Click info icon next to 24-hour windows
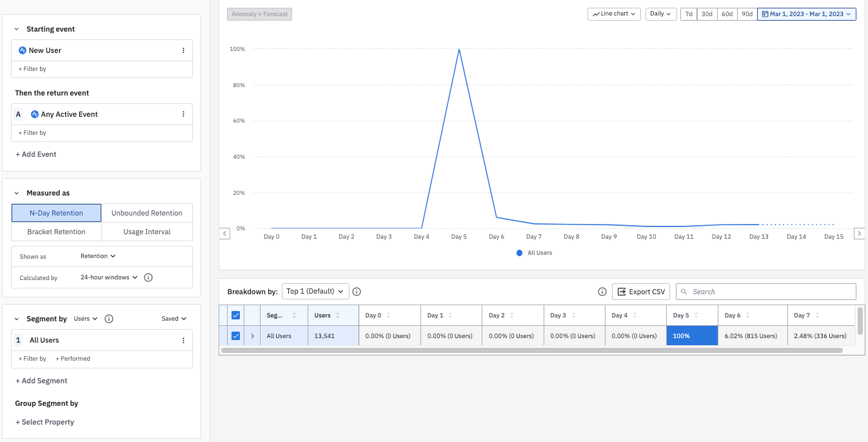The width and height of the screenshot is (868, 442). 148,277
